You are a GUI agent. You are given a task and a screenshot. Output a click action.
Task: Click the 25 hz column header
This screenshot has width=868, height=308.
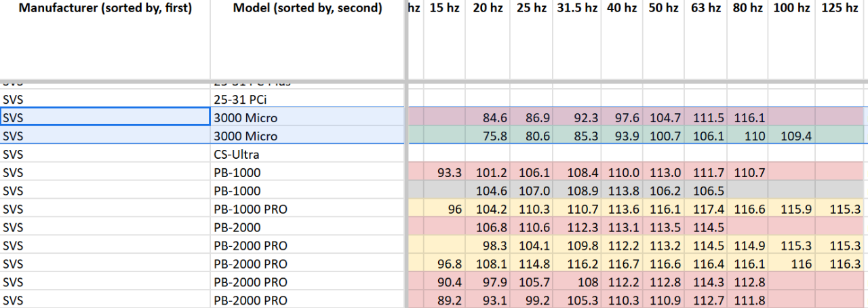pyautogui.click(x=532, y=39)
